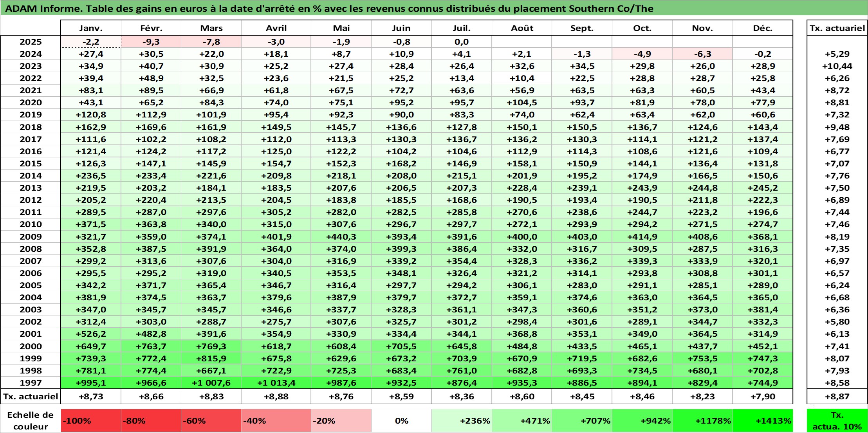
Task: Click actuarial rate +10,44 for 2023
Action: coord(837,66)
